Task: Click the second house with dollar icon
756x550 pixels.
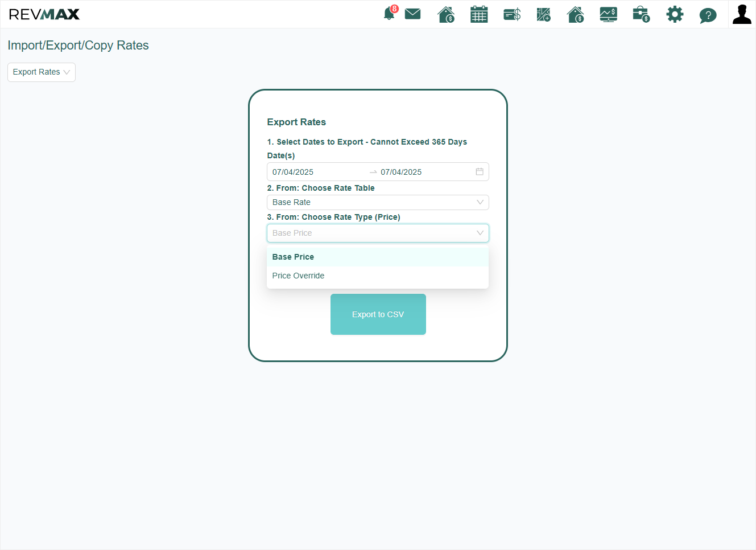Action: tap(576, 14)
